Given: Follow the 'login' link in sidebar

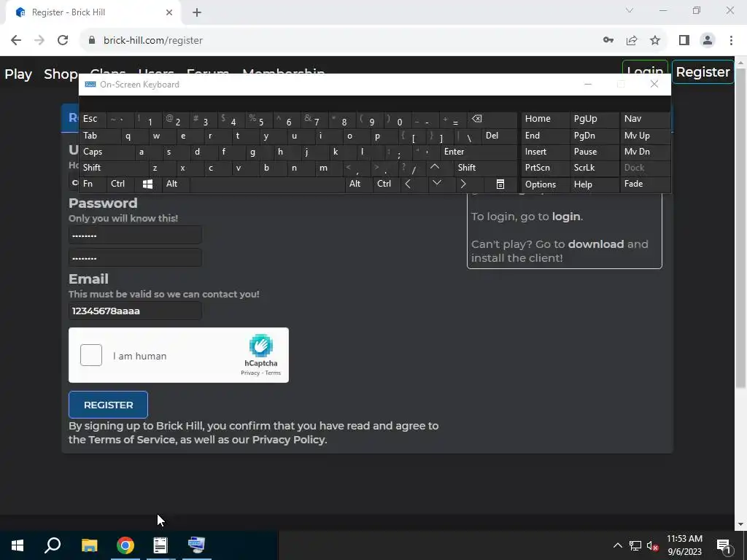Looking at the screenshot, I should click(x=566, y=216).
